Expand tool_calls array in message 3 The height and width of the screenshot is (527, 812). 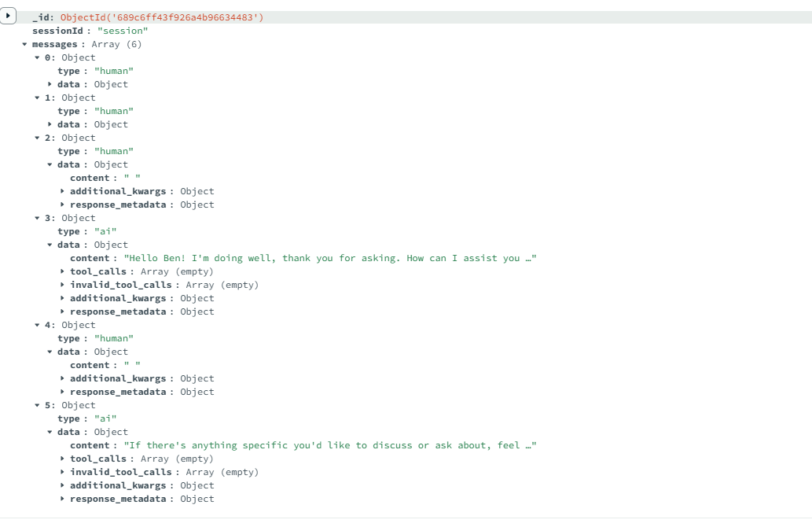[x=63, y=271]
